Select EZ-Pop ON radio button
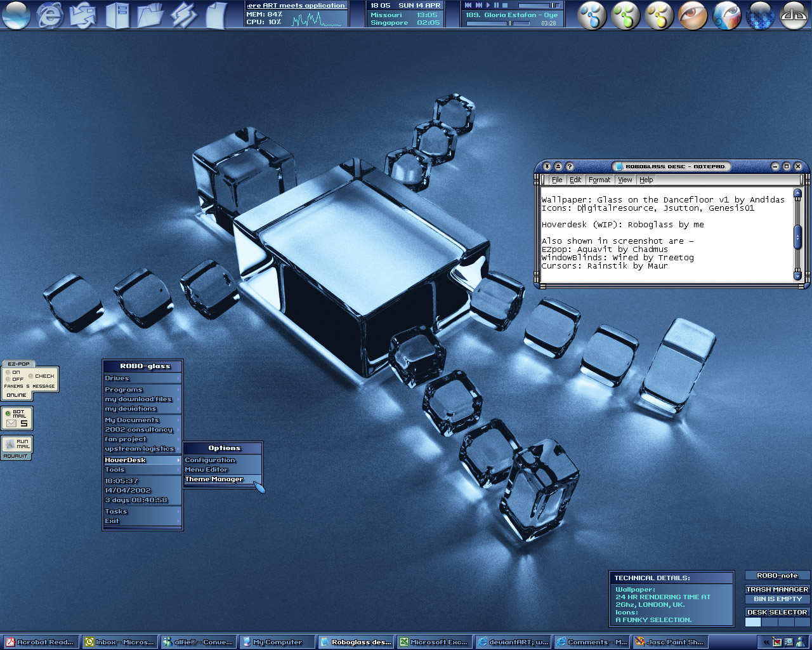Image resolution: width=812 pixels, height=650 pixels. [x=8, y=372]
